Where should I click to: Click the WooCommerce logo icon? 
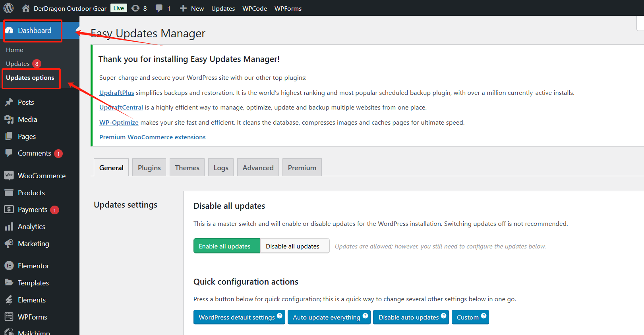(9, 175)
